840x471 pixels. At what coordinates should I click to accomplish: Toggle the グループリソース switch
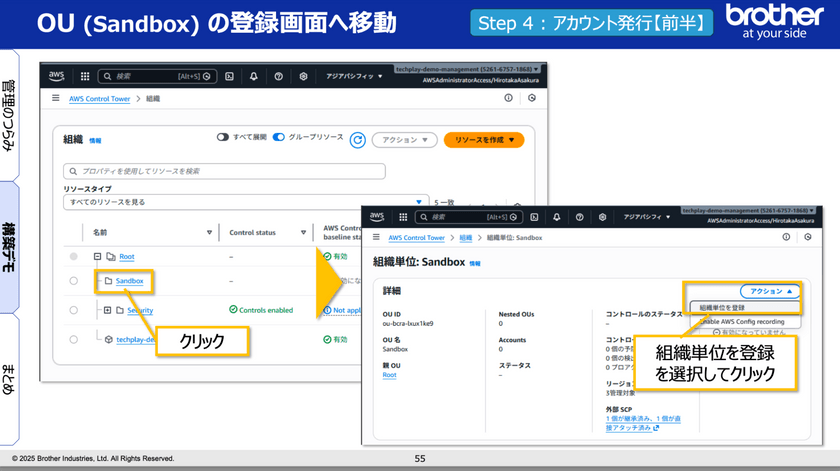279,136
